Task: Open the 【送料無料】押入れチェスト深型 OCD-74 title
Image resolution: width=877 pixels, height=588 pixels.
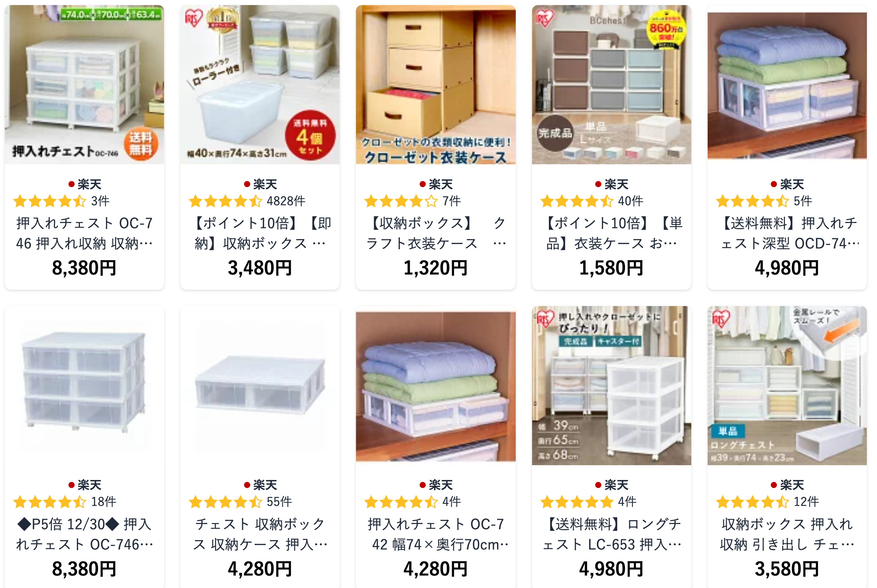Action: [x=787, y=233]
